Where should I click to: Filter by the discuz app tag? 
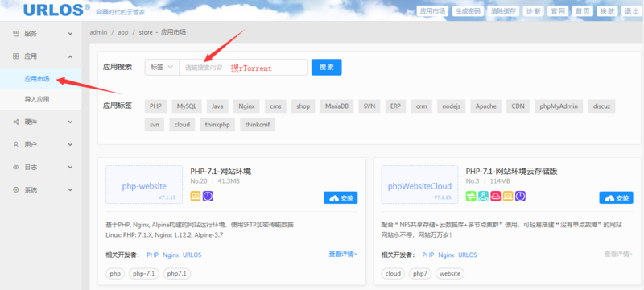601,106
